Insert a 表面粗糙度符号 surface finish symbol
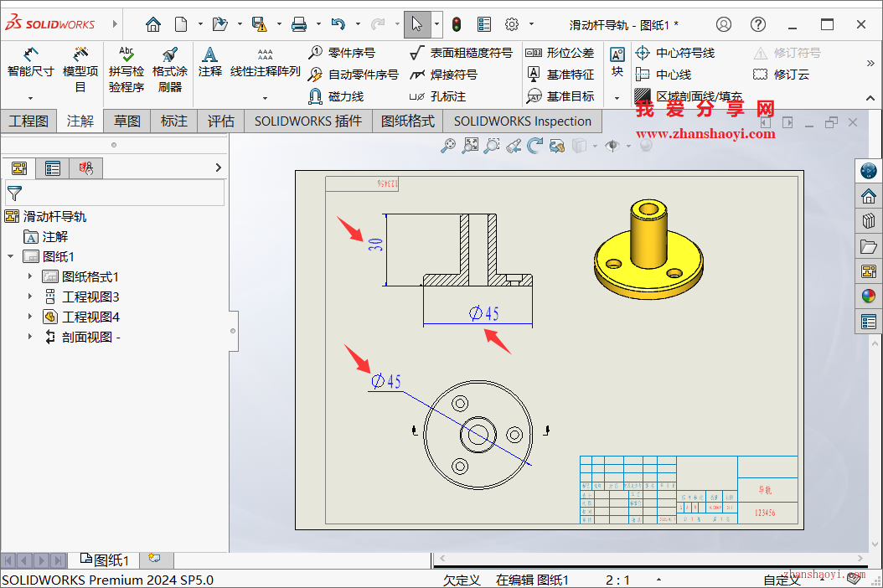The image size is (883, 588). pos(461,53)
